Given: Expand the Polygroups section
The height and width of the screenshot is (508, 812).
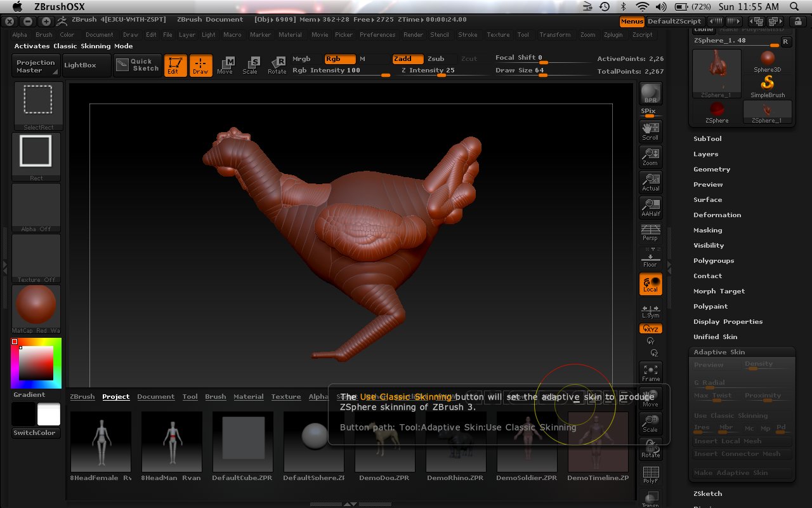Looking at the screenshot, I should point(714,260).
